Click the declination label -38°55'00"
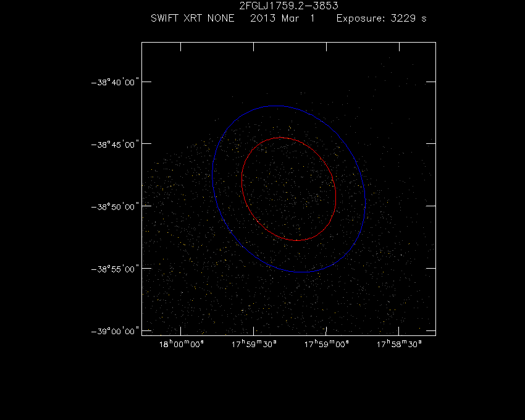The image size is (525, 420). [115, 269]
